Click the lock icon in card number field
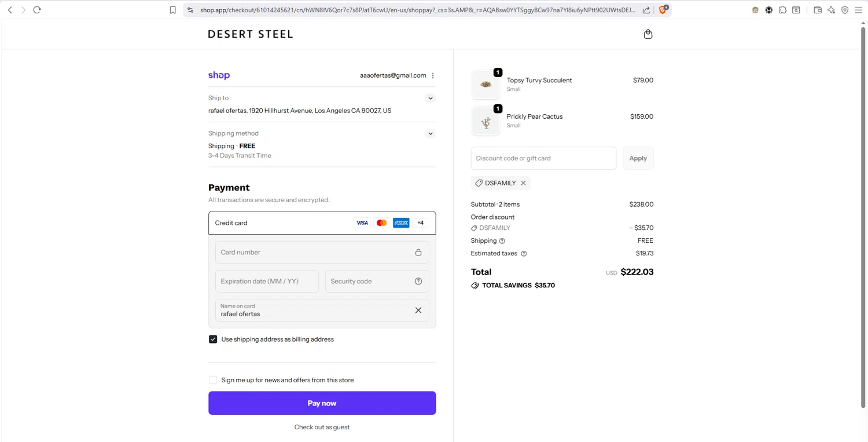 coord(418,253)
